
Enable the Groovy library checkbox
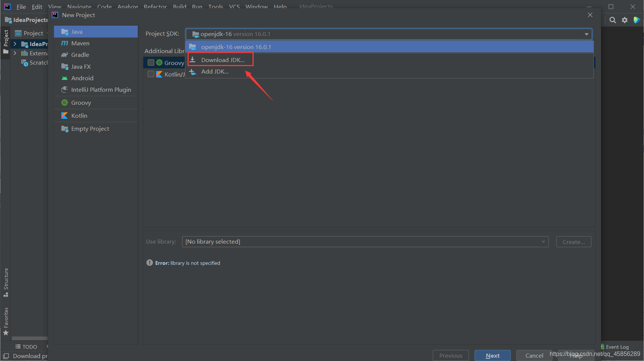click(151, 62)
